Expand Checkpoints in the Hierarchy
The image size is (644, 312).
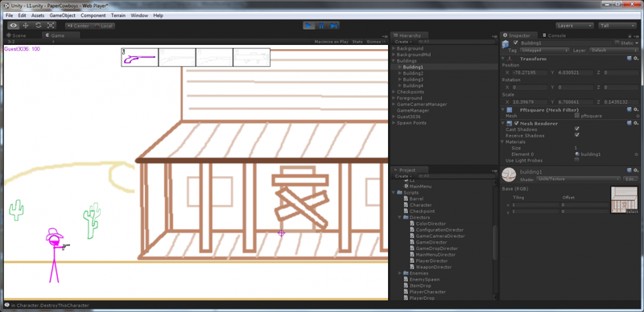(394, 92)
